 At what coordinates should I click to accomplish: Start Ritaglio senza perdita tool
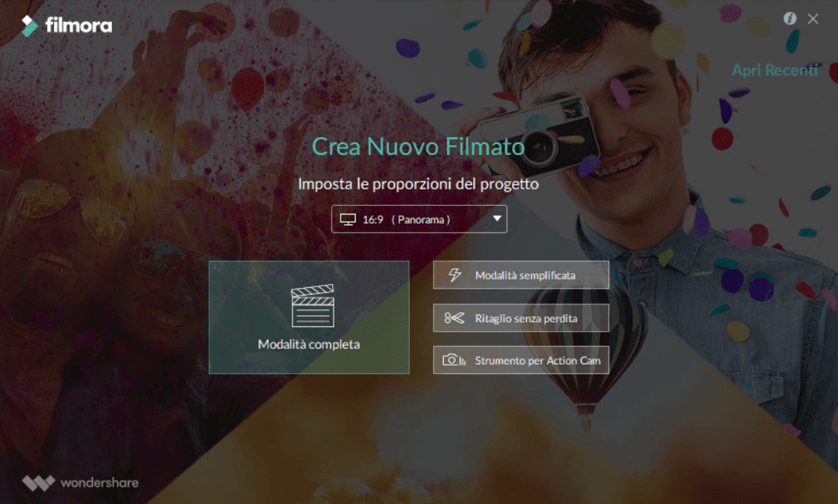521,319
